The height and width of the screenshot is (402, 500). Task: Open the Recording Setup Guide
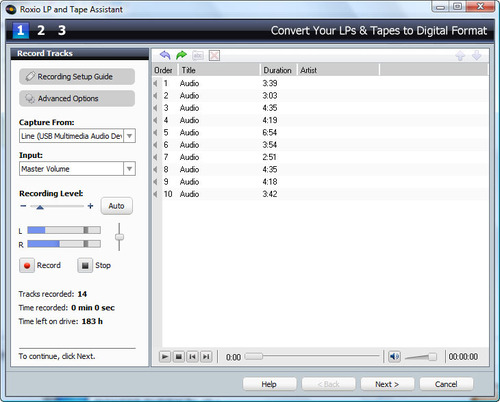77,77
